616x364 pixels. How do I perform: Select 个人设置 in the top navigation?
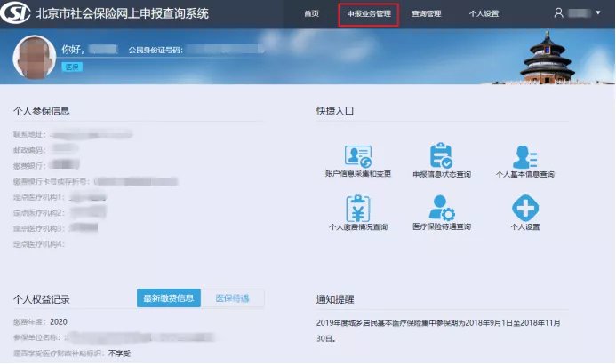click(484, 14)
